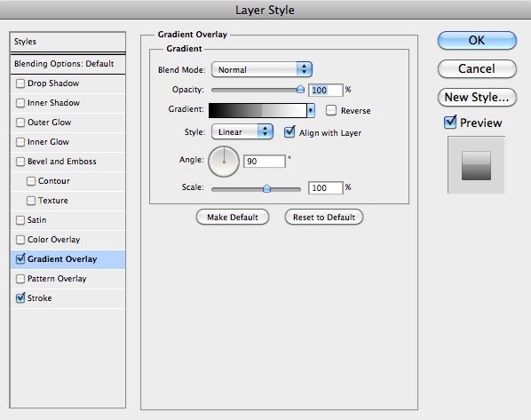Uncheck the Stroke checkbox
Viewport: 531px width, 420px height.
20,298
